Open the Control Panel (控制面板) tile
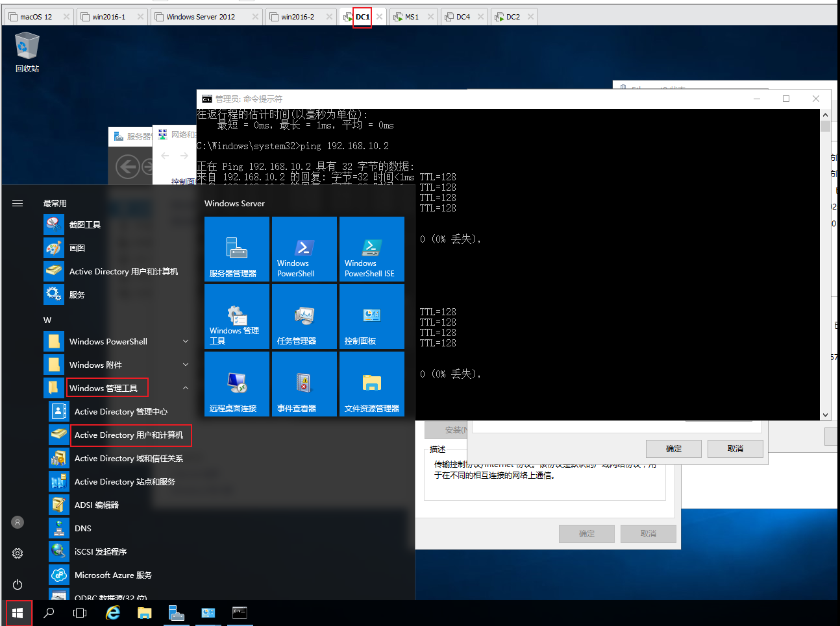The image size is (840, 626). 372,317
